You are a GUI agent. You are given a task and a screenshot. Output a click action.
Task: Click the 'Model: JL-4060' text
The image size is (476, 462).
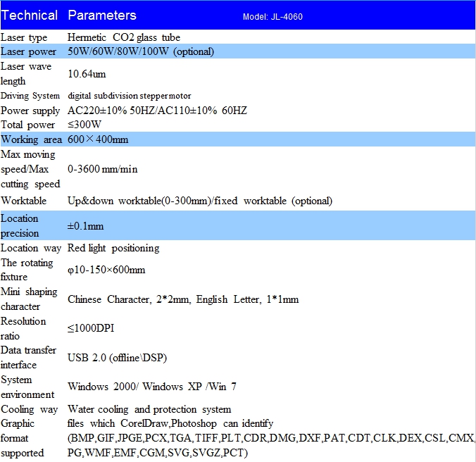[273, 17]
